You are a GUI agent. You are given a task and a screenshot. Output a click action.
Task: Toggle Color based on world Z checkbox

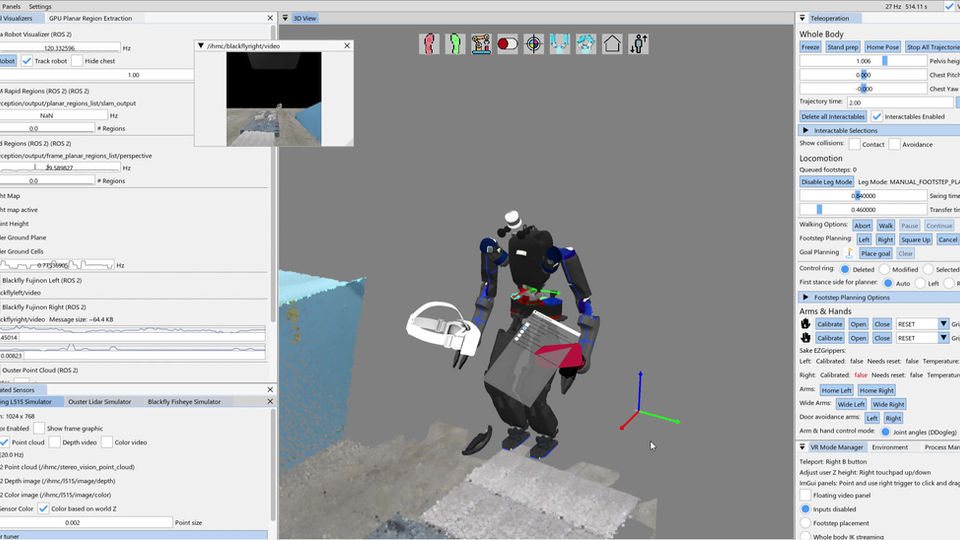pyautogui.click(x=43, y=508)
